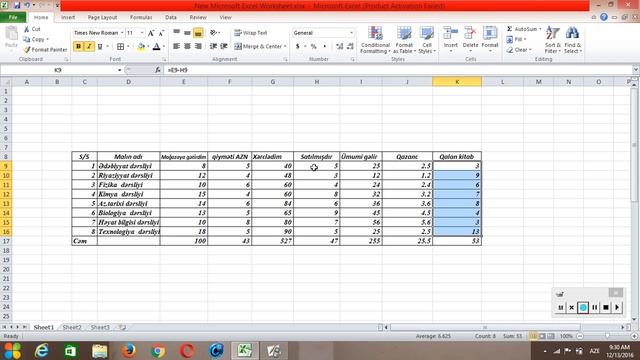Adjust the zoom slider
This screenshot has height=360, width=640.
pyautogui.click(x=607, y=336)
